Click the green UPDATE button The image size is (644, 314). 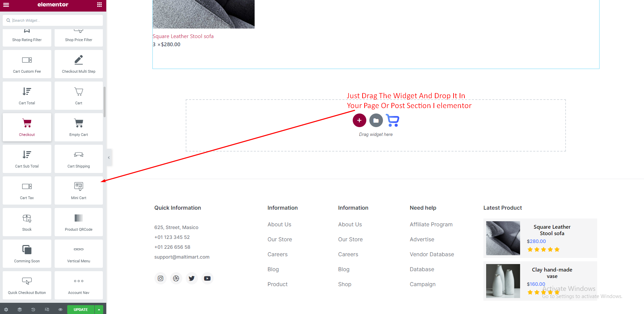[80, 310]
